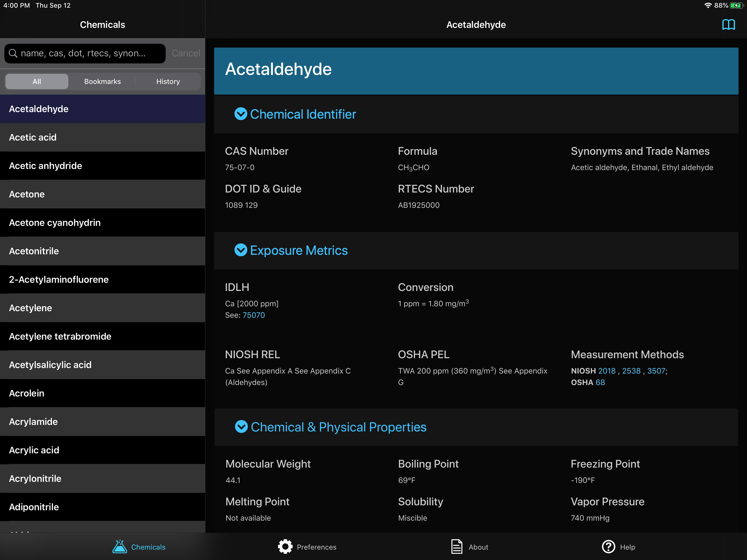Image resolution: width=747 pixels, height=560 pixels.
Task: Open the About document icon
Action: tap(456, 547)
